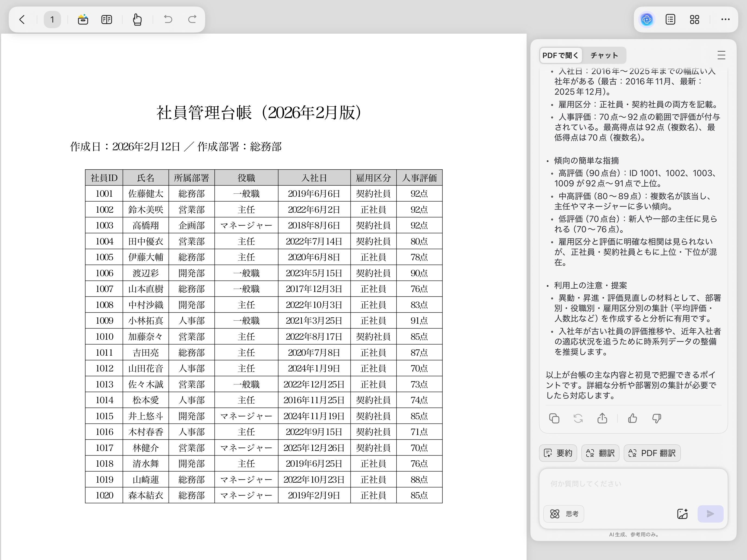Share the AI response

[x=602, y=419]
